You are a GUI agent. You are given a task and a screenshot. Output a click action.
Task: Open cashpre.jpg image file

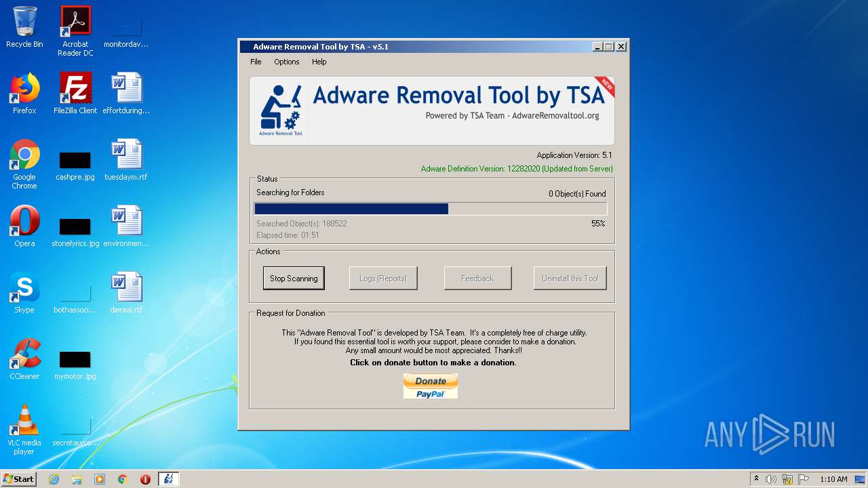point(75,164)
